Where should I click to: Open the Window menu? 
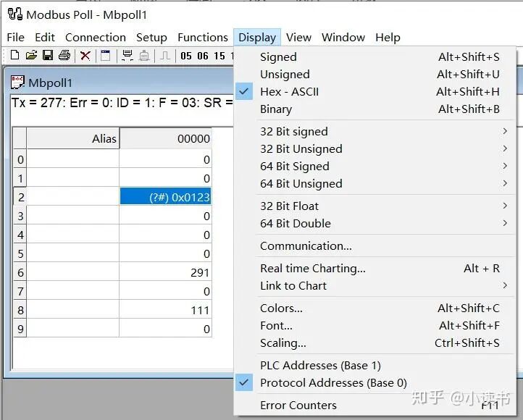point(343,38)
